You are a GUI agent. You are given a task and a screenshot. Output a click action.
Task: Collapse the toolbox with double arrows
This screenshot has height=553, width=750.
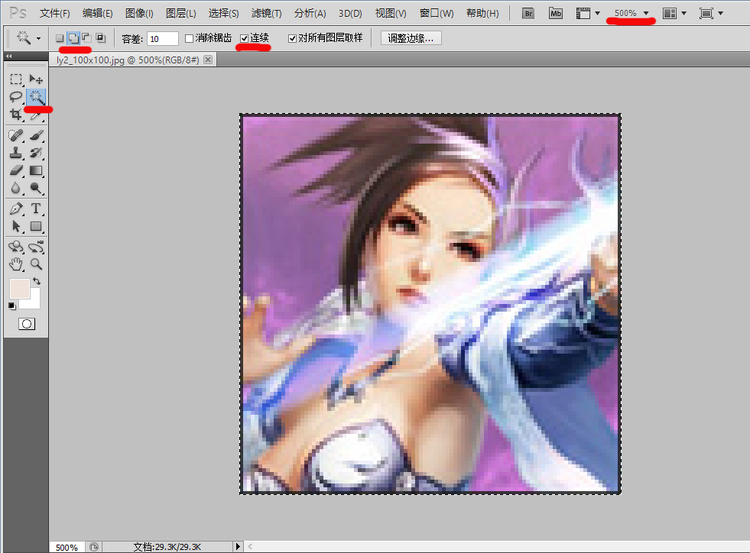coord(9,56)
